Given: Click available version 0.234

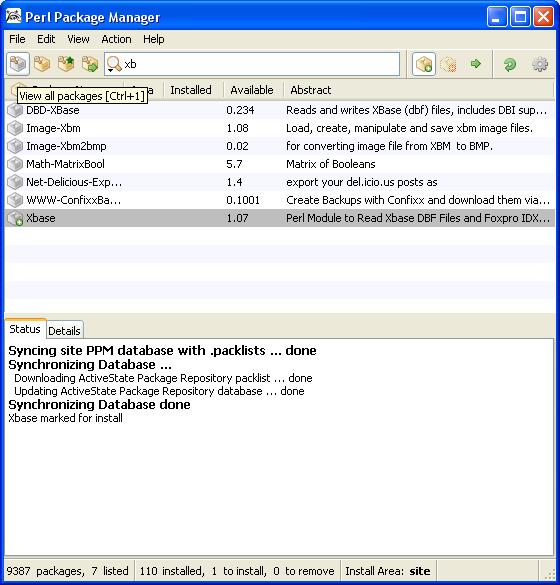Looking at the screenshot, I should [240, 110].
